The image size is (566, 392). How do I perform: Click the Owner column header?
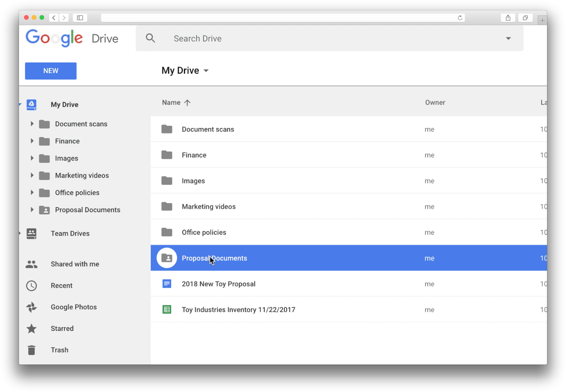tap(435, 103)
